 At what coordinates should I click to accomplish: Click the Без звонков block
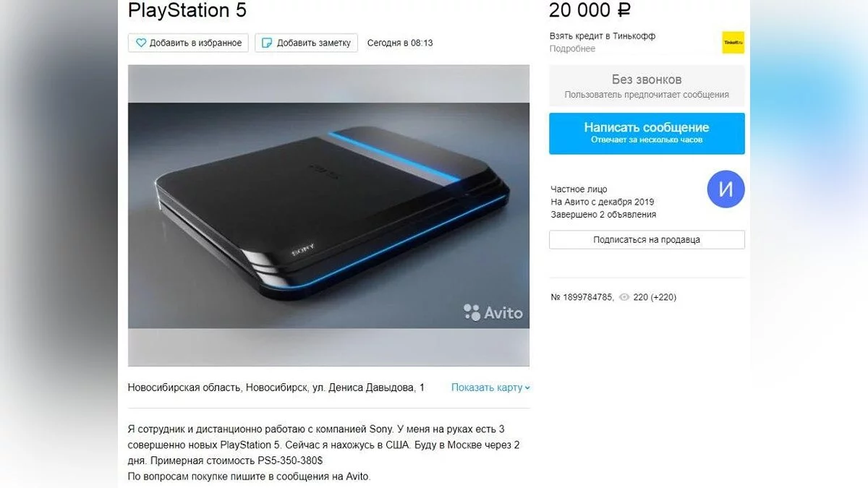coord(647,86)
